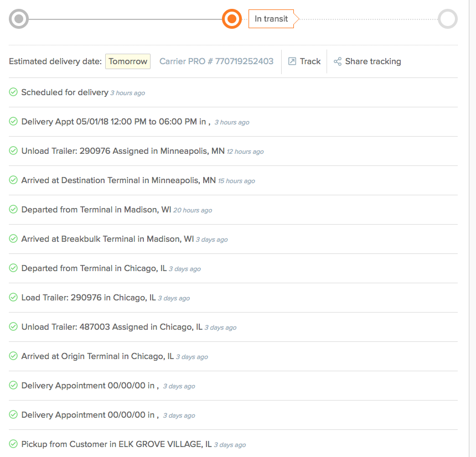The width and height of the screenshot is (476, 457).
Task: Click 3 days ago beside Arrived at Origin Terminal
Action: tap(192, 357)
